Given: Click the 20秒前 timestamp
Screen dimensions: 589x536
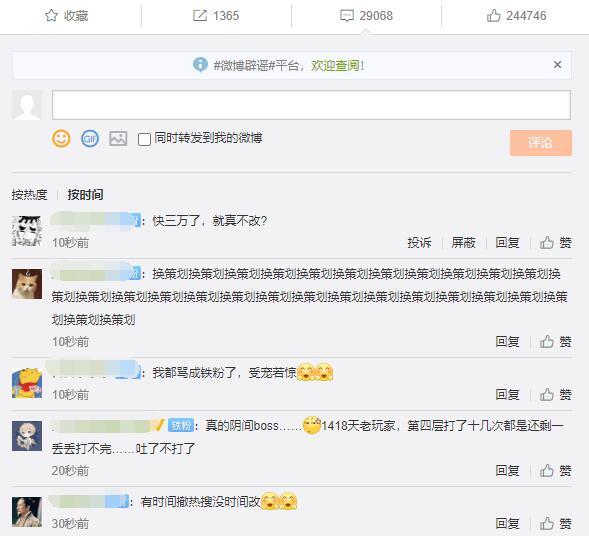Looking at the screenshot, I should click(70, 471).
